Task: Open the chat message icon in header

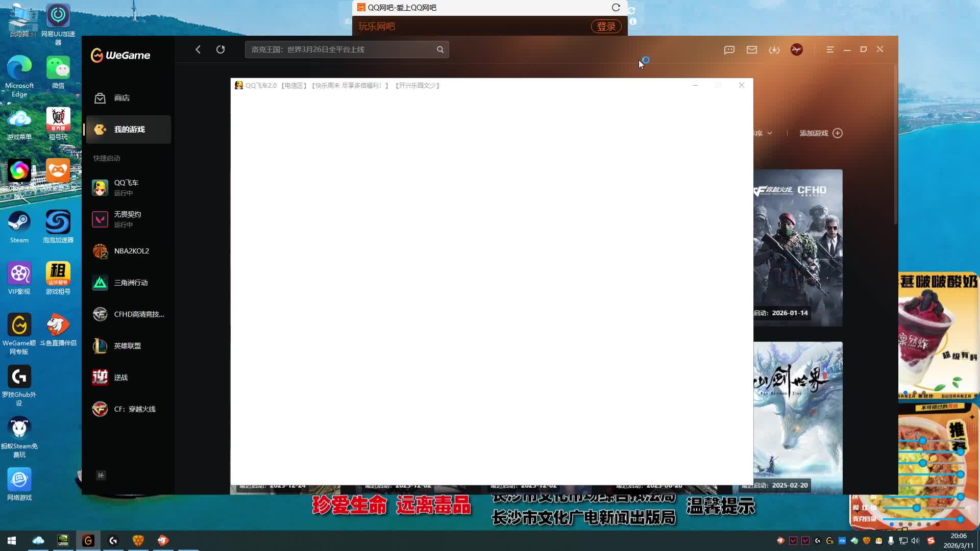Action: click(729, 49)
